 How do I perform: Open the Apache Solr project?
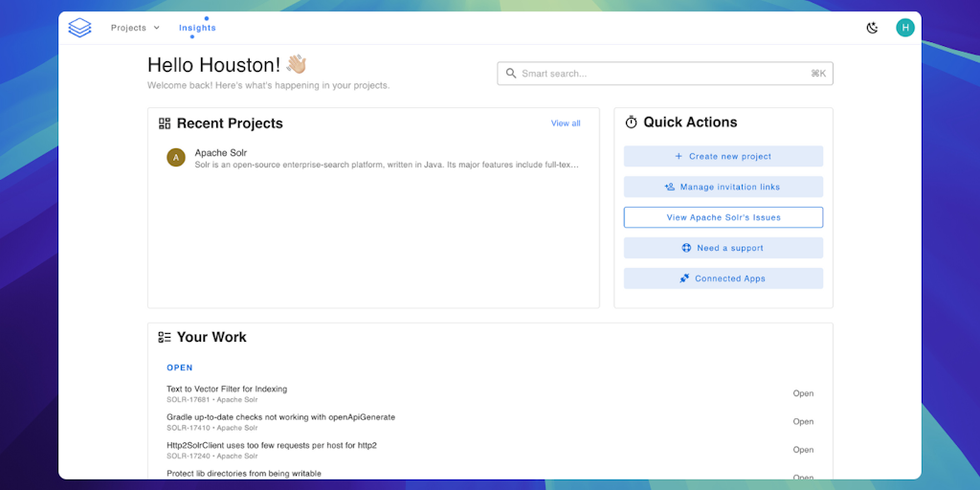coord(221,152)
